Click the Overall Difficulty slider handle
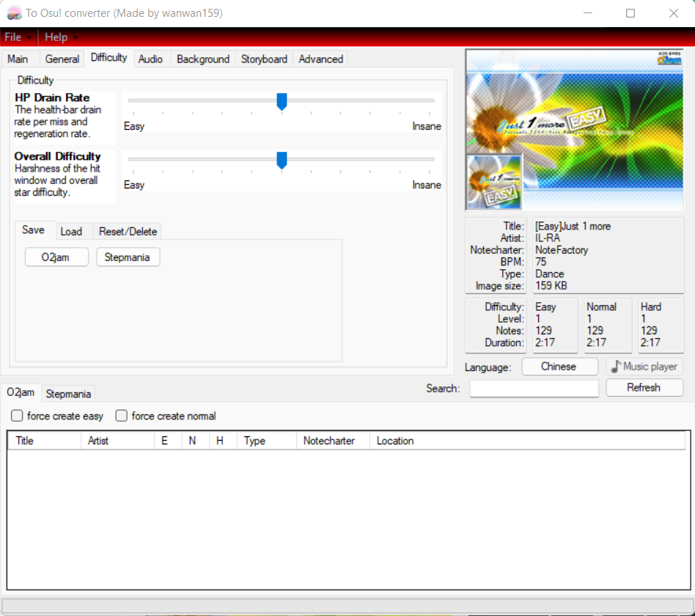The image size is (695, 616). (282, 160)
